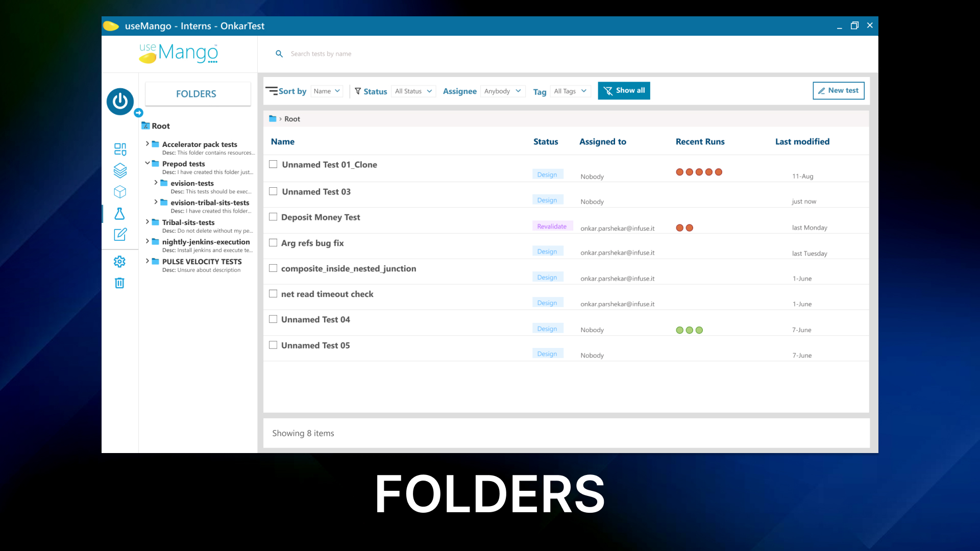Select the dashboard modules icon in sidebar

point(119,149)
